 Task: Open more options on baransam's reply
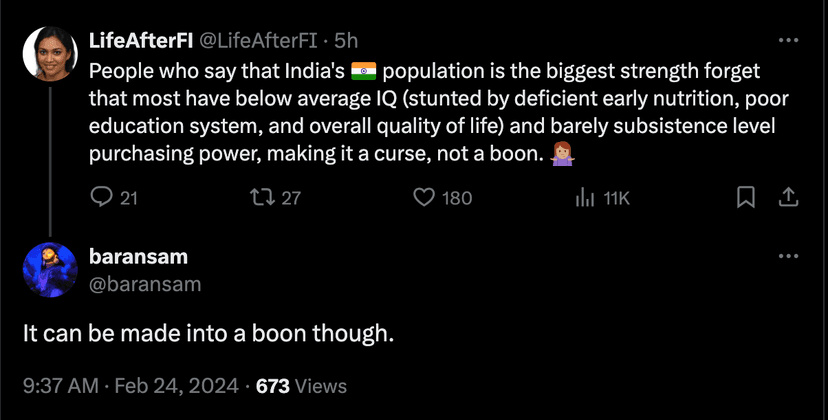788,257
